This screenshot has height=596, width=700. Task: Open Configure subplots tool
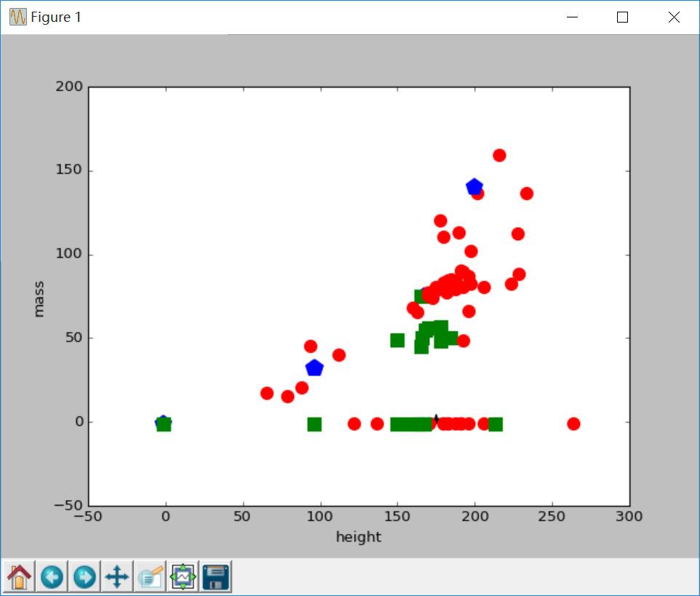(x=183, y=577)
